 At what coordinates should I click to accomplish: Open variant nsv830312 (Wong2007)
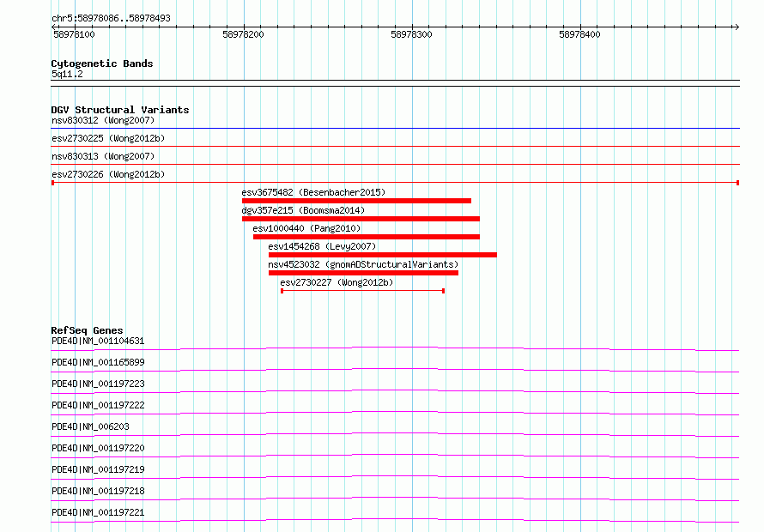click(x=103, y=120)
